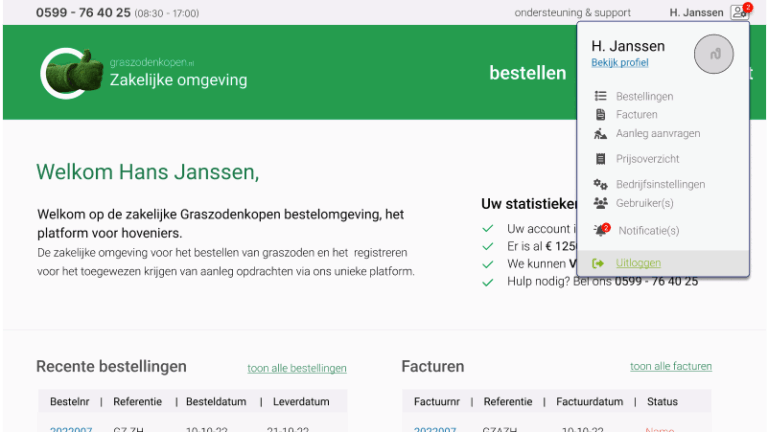Click the Factuurdatum column header

pyautogui.click(x=590, y=402)
